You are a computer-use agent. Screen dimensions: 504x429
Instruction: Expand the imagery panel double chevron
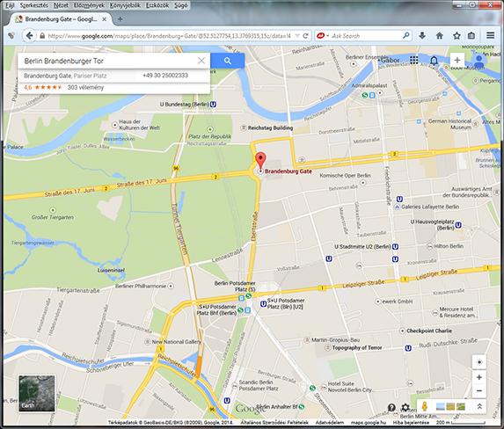tap(479, 406)
